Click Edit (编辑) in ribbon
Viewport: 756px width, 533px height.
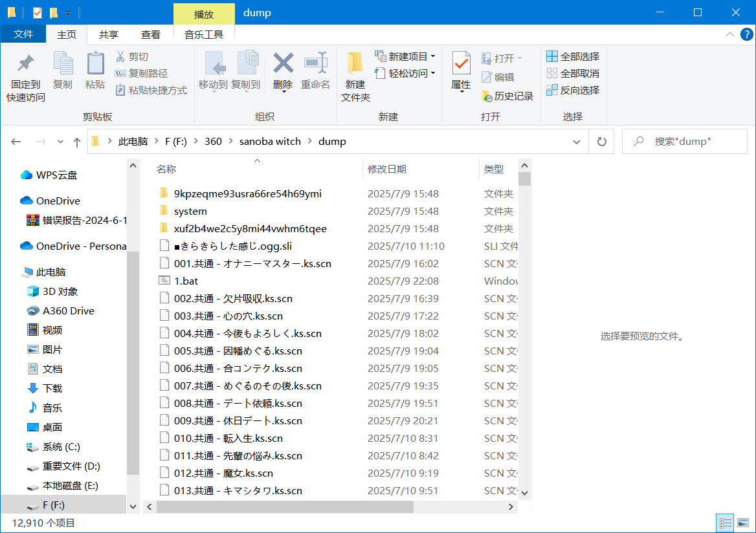click(x=498, y=77)
